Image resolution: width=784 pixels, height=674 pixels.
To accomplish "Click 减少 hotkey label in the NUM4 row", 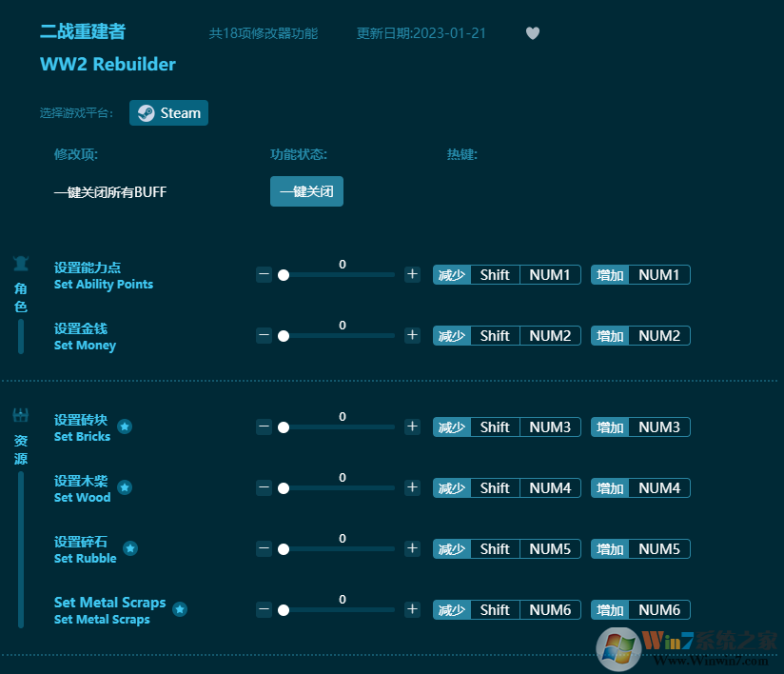I will coord(452,488).
